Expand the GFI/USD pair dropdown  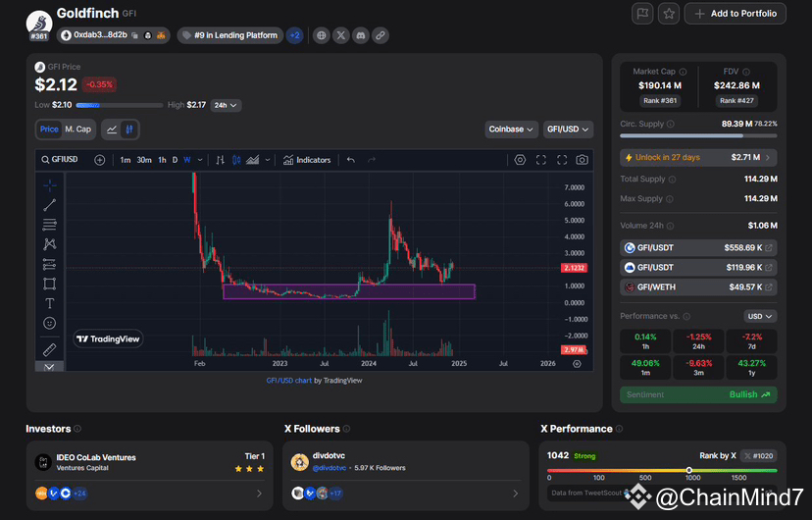570,130
